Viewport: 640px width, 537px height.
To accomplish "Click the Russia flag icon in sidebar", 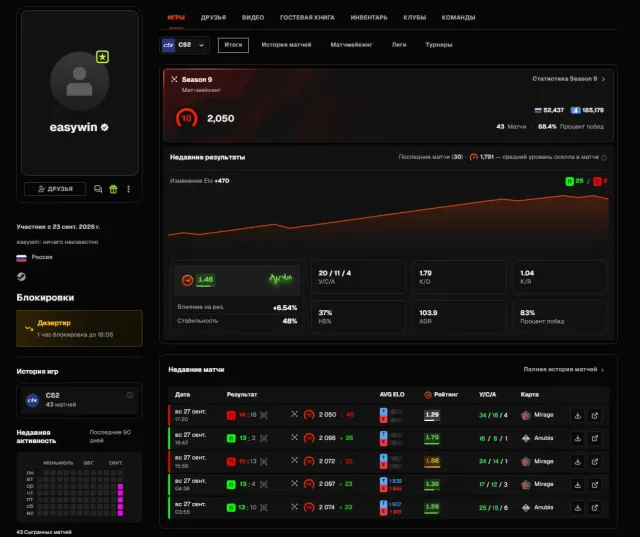I will point(21,257).
